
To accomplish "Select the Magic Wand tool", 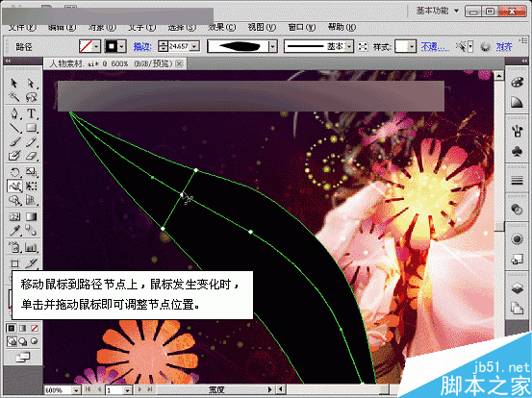I will pos(13,97).
